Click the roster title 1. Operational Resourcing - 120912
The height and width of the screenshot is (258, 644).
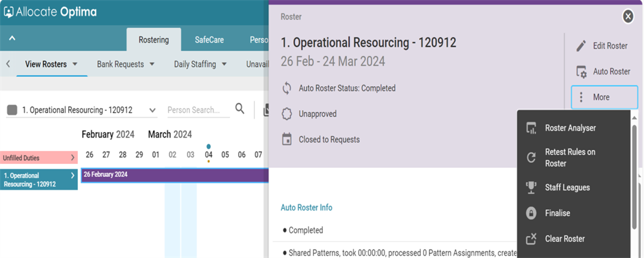pyautogui.click(x=368, y=42)
